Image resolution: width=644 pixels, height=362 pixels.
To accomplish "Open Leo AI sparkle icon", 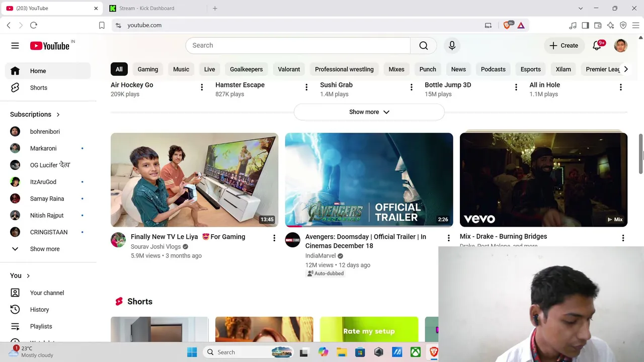I will 610,25.
